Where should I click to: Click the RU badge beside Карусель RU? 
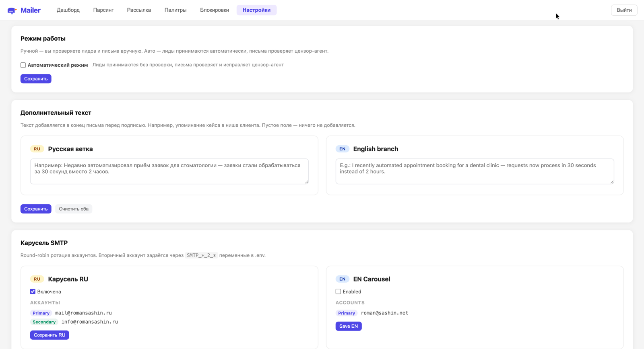37,279
